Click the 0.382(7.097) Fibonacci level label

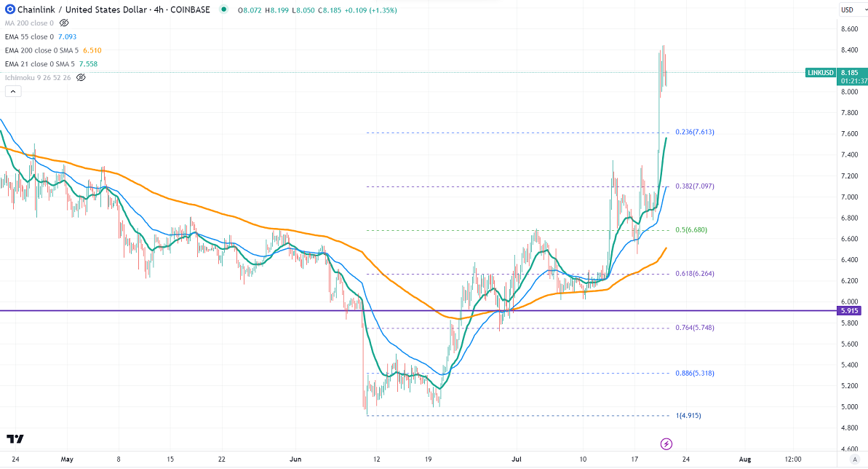coord(695,186)
